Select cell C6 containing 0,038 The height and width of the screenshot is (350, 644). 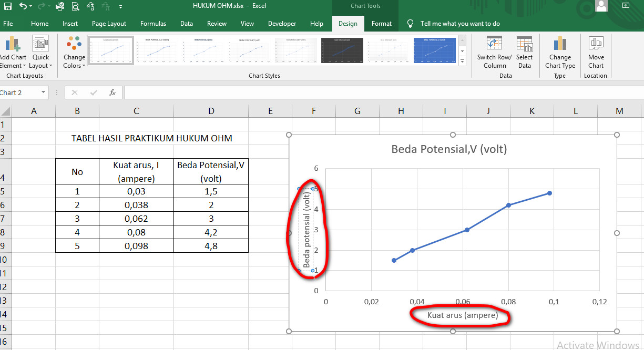point(136,204)
